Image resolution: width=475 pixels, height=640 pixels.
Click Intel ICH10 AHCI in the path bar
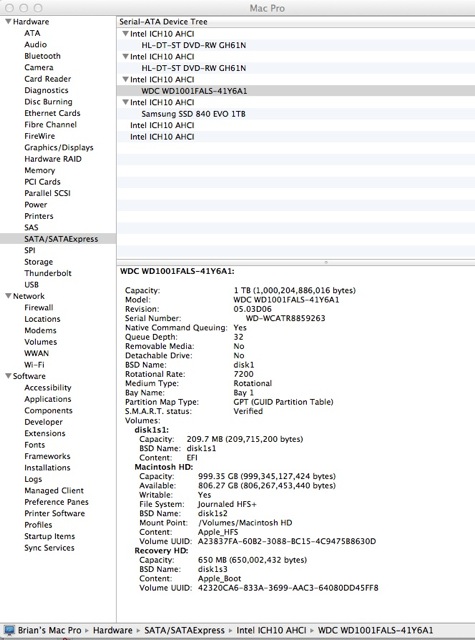(271, 630)
